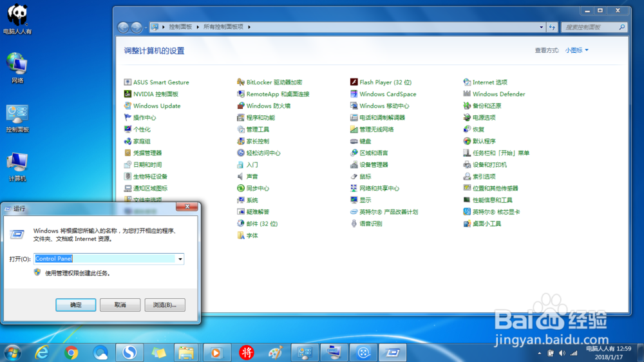Launch Internet Explorer from taskbar
Viewport: 644px width, 362px height.
pos(42,352)
